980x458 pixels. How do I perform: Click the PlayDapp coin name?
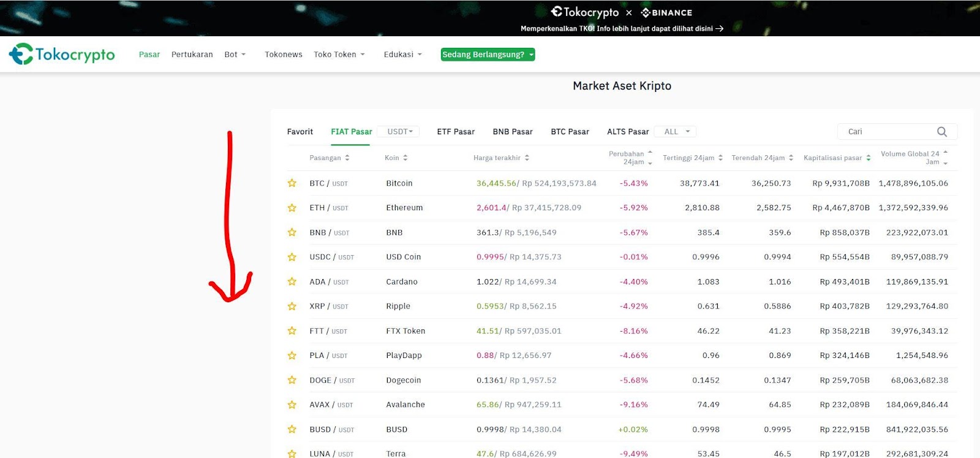(404, 356)
